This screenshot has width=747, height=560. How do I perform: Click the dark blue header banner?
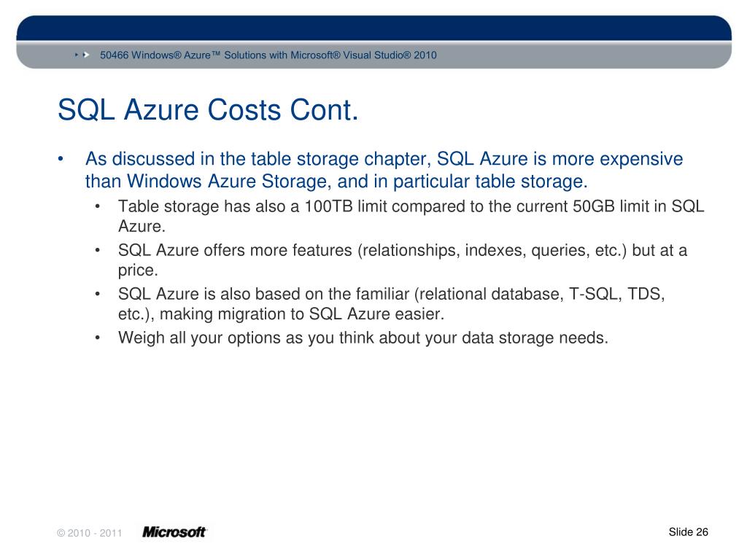coord(374,28)
